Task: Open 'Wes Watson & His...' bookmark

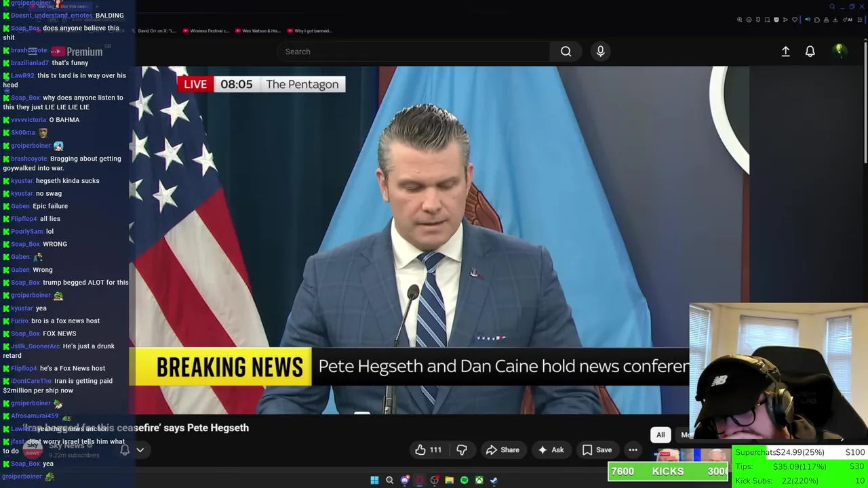Action: pos(257,30)
